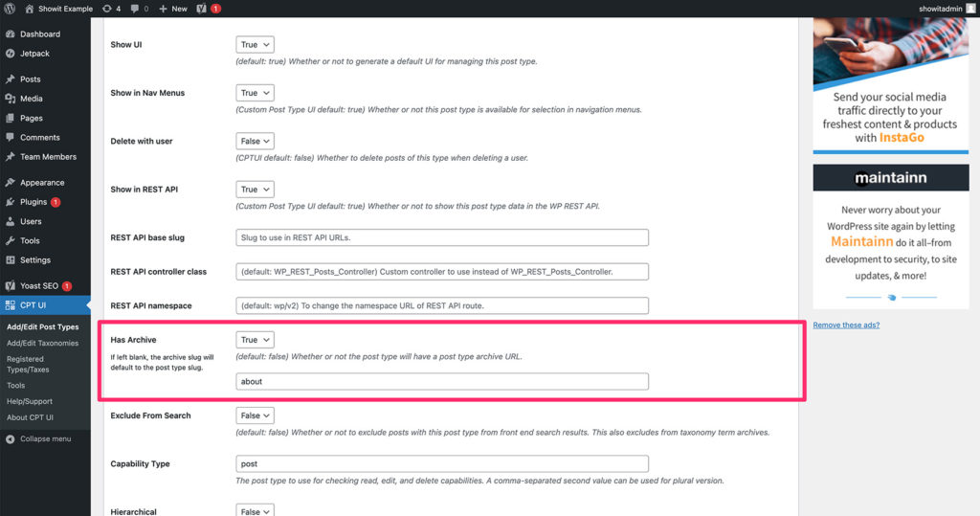Change the Exclude From Search dropdown
This screenshot has width=980, height=516.
(x=255, y=415)
